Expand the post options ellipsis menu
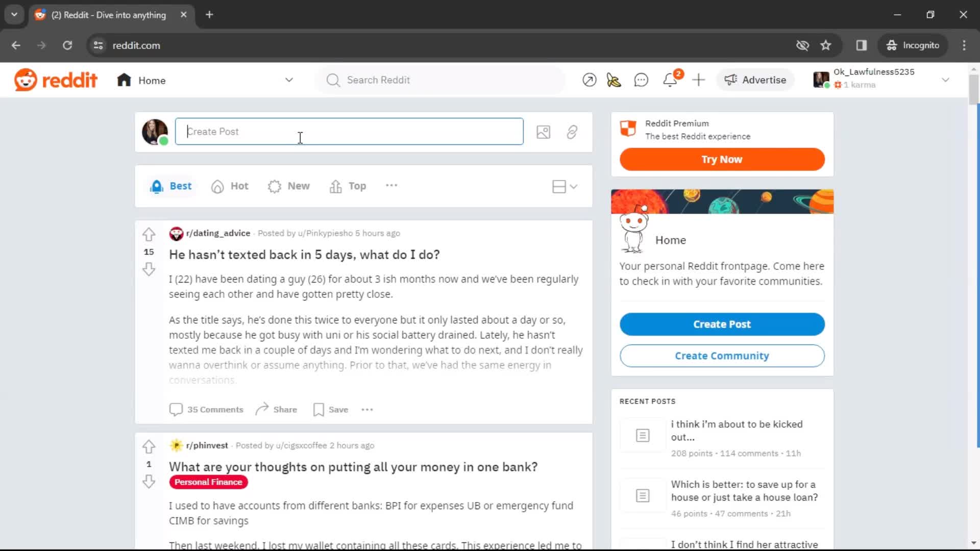The image size is (980, 551). pos(367,409)
